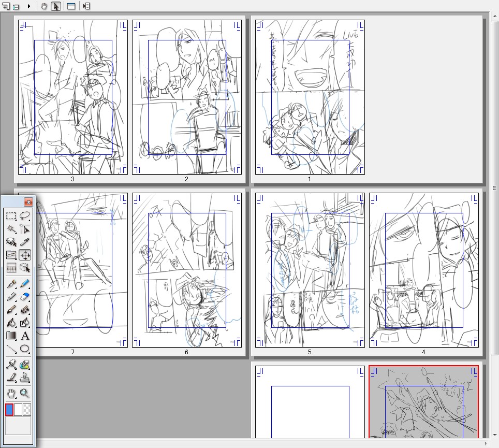Select the panel frame grid tool

(11, 268)
